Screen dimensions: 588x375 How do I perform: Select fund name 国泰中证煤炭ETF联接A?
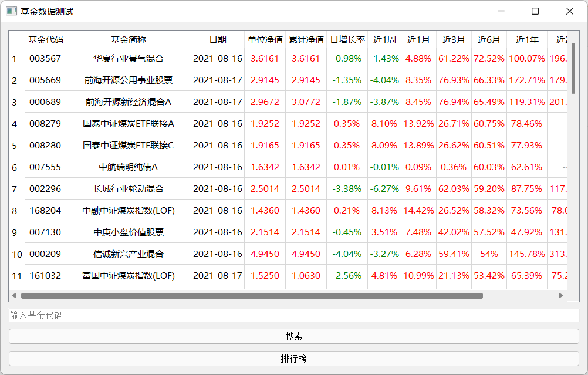point(129,124)
